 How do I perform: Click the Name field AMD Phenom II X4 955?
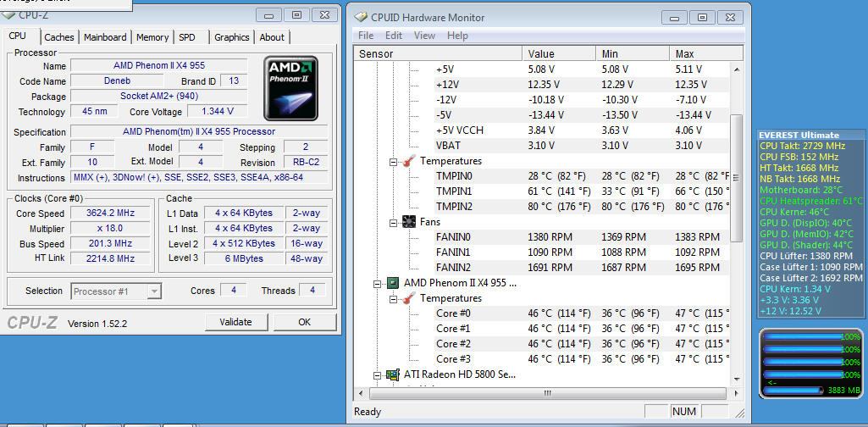[159, 65]
